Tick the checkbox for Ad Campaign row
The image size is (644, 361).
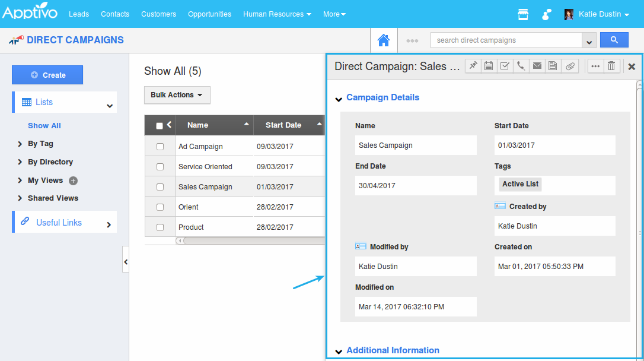tap(160, 147)
